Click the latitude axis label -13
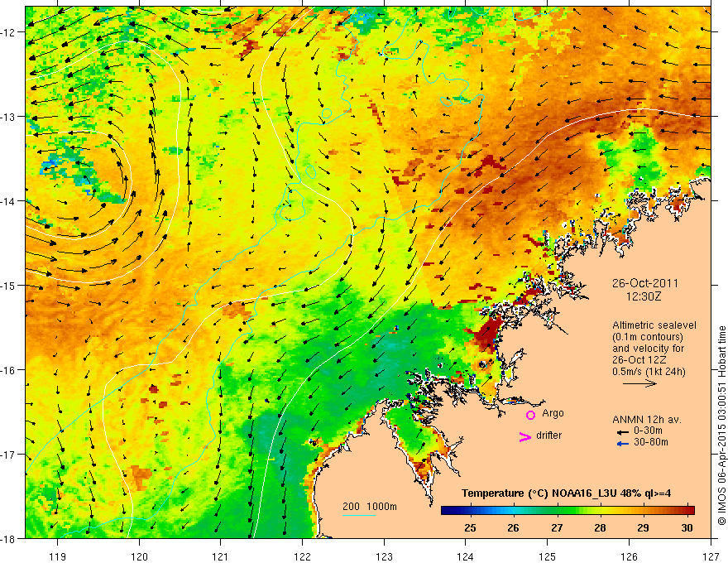The width and height of the screenshot is (728, 563). click(x=9, y=117)
